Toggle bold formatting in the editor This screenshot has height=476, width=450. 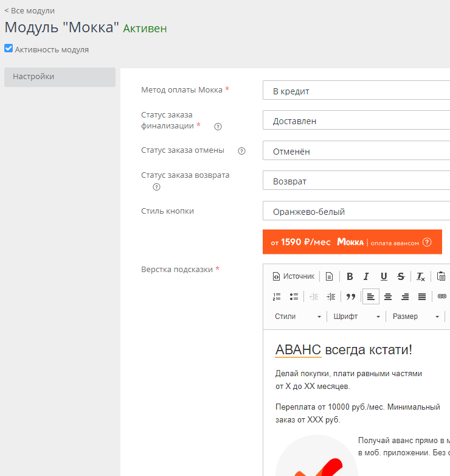click(x=350, y=276)
